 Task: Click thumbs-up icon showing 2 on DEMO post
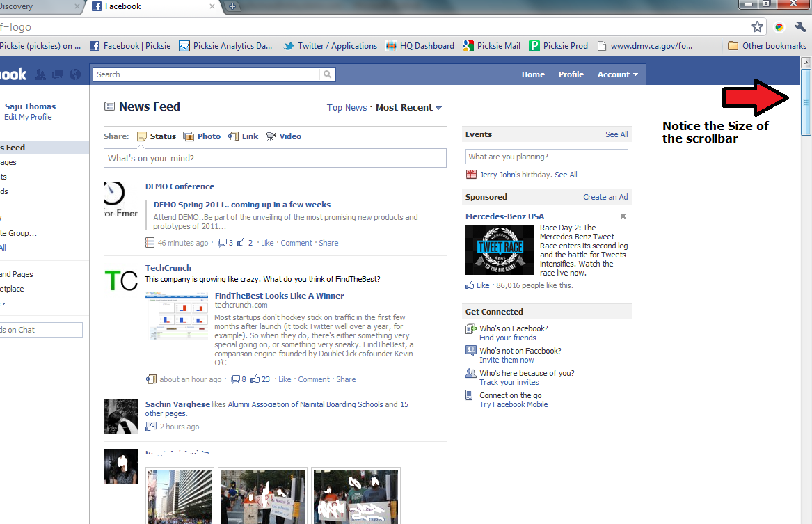[x=242, y=242]
